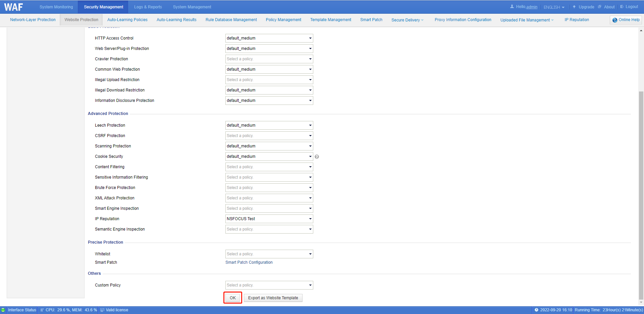Click the vertical scrollbar thumb
Image resolution: width=644 pixels, height=314 pixels.
click(x=641, y=194)
